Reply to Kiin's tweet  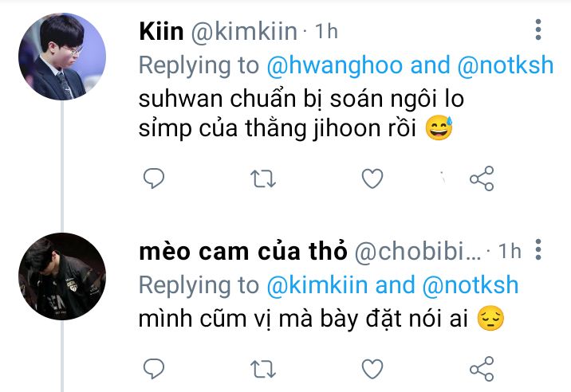tap(154, 178)
